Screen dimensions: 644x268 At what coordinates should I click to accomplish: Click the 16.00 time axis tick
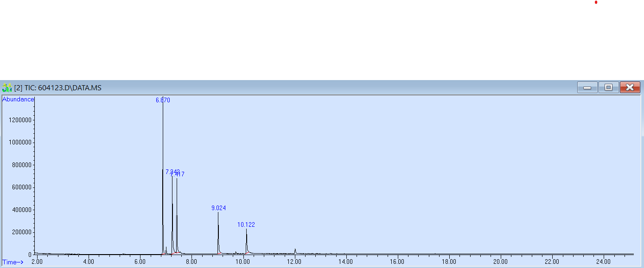click(397, 262)
